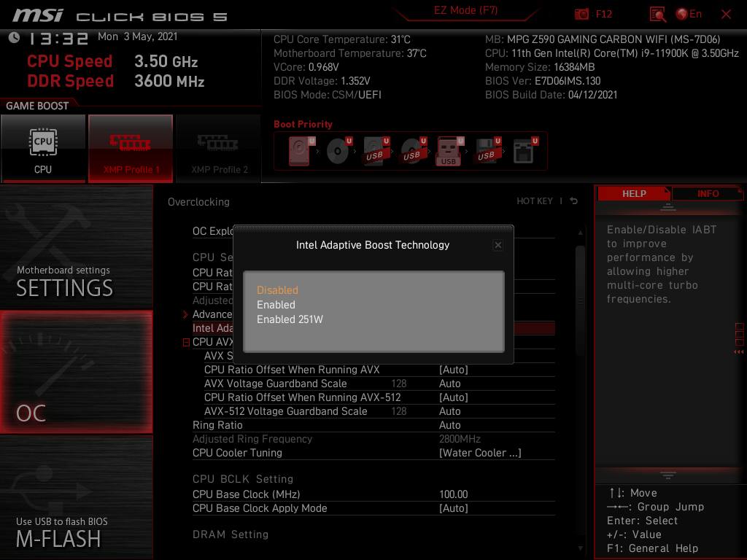
Task: Toggle the CPU Game Boost button
Action: (43, 149)
